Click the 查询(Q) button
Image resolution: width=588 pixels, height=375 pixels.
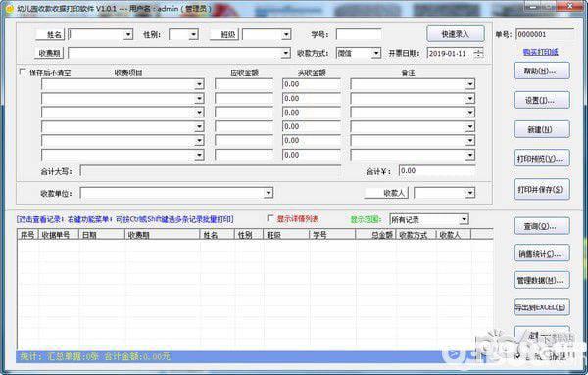click(x=542, y=226)
